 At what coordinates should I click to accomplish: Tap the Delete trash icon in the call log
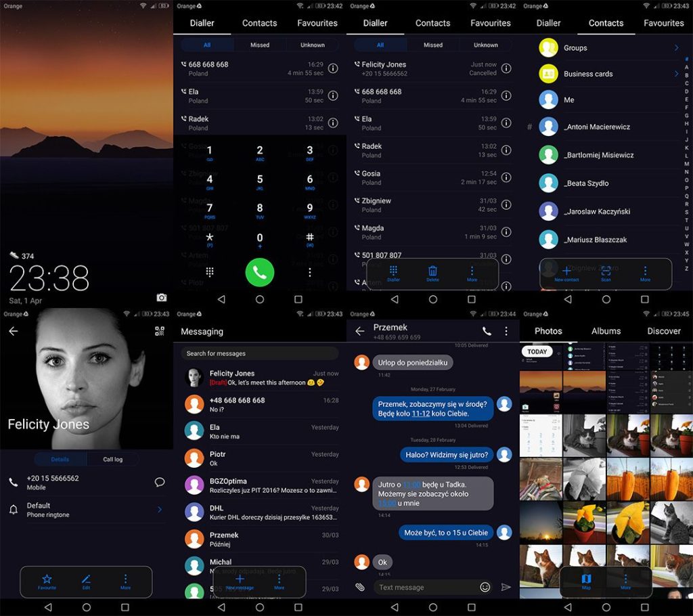[x=432, y=272]
